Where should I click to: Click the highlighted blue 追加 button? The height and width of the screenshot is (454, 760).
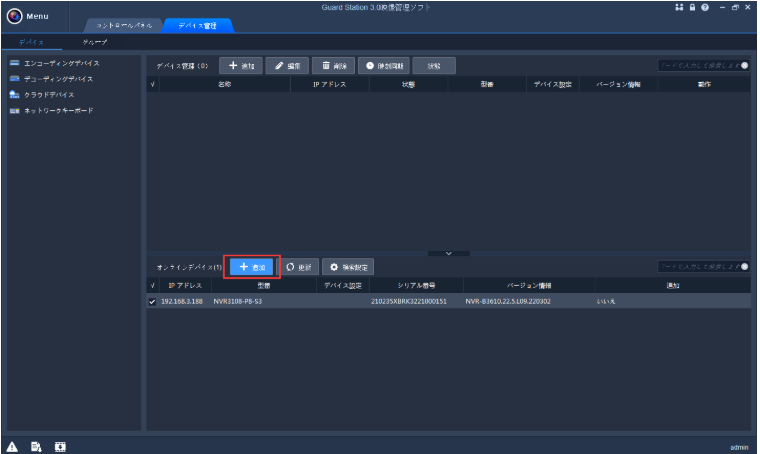(x=251, y=267)
